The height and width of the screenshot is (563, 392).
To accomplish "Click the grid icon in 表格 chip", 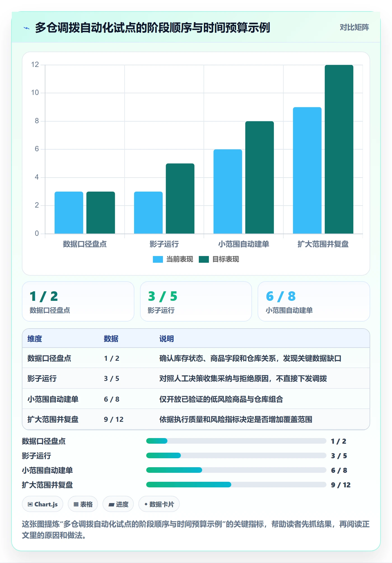I will [76, 504].
